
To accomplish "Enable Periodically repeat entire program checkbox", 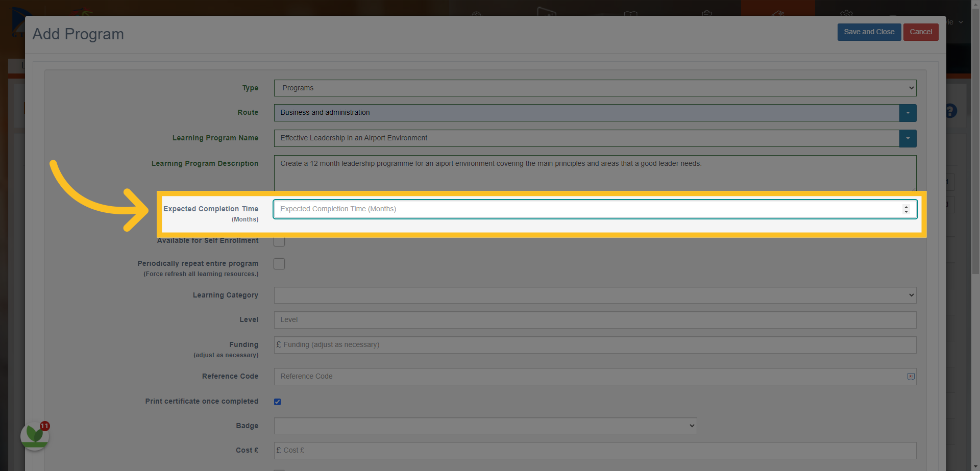I will click(x=279, y=264).
